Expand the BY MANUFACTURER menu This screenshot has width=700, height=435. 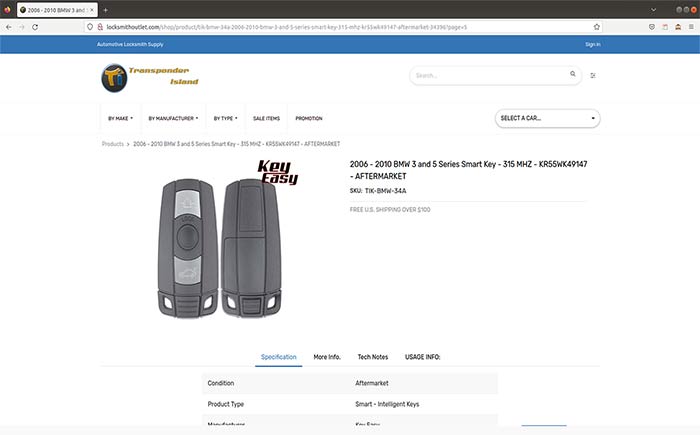point(173,118)
